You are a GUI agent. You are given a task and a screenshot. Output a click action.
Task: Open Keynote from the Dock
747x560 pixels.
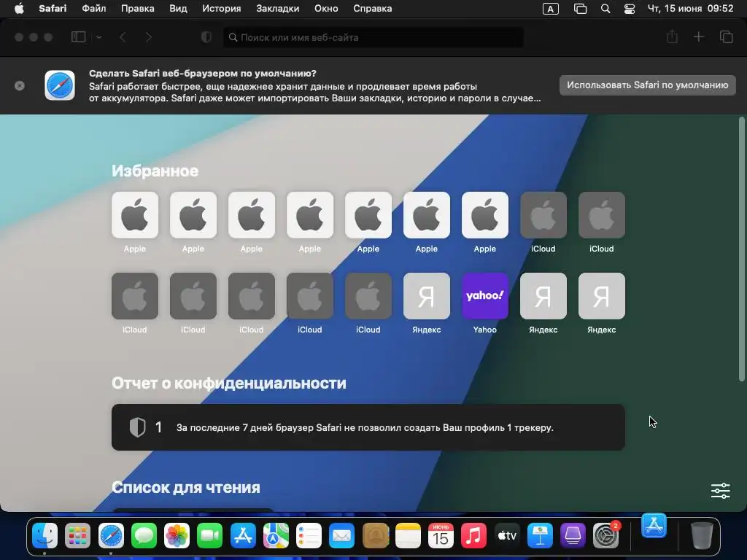pyautogui.click(x=540, y=536)
